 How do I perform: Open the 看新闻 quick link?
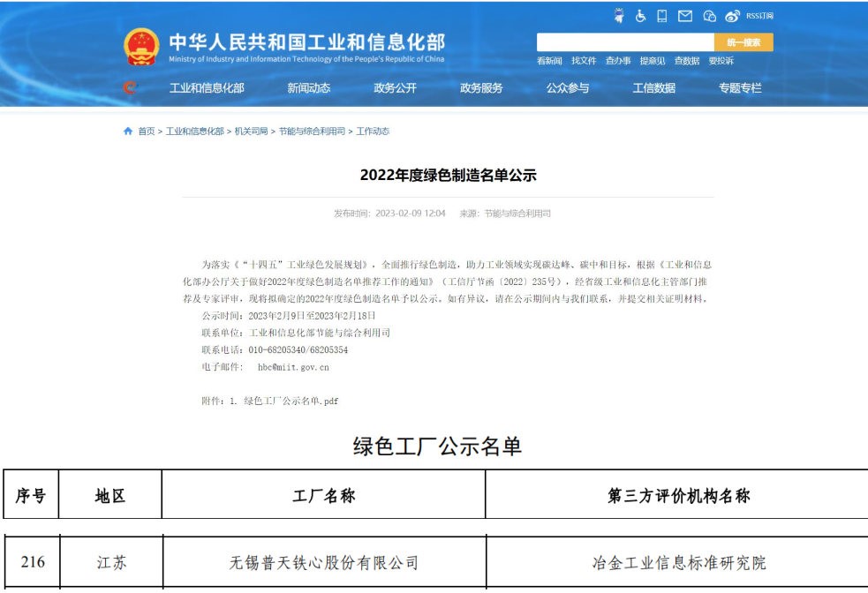(549, 61)
